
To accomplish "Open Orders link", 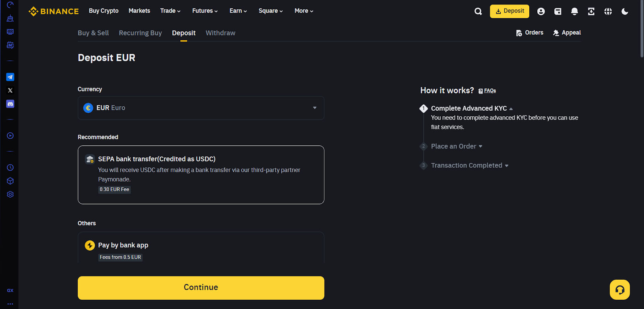I will [x=530, y=33].
